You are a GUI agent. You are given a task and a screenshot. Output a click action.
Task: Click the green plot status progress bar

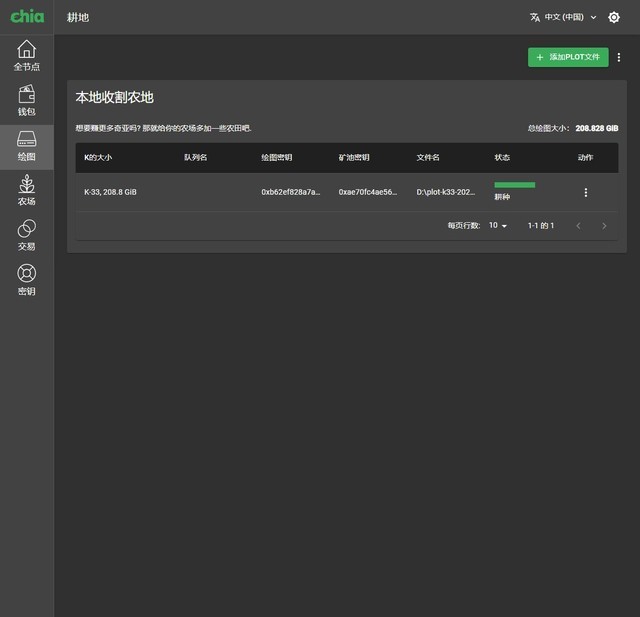515,185
